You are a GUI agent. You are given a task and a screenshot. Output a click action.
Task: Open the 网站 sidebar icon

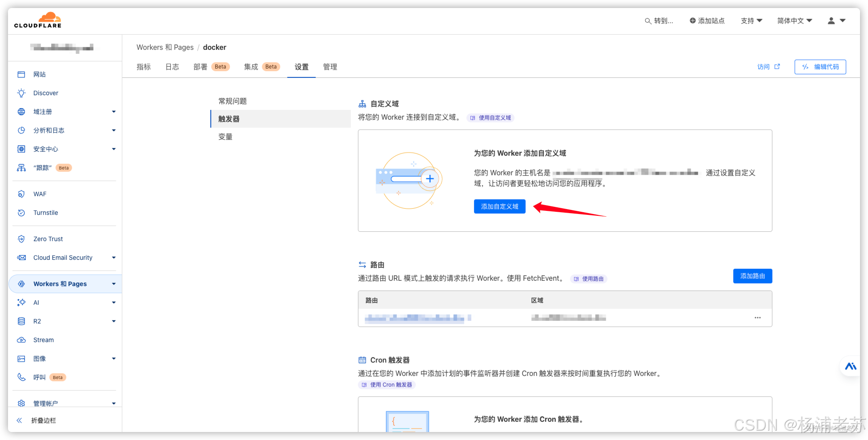tap(21, 74)
